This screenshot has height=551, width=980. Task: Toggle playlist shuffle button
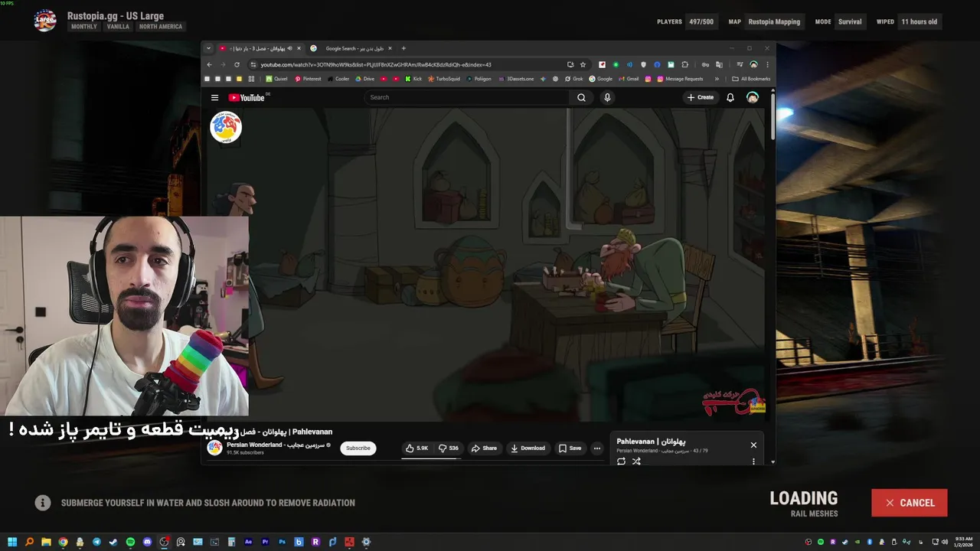636,461
